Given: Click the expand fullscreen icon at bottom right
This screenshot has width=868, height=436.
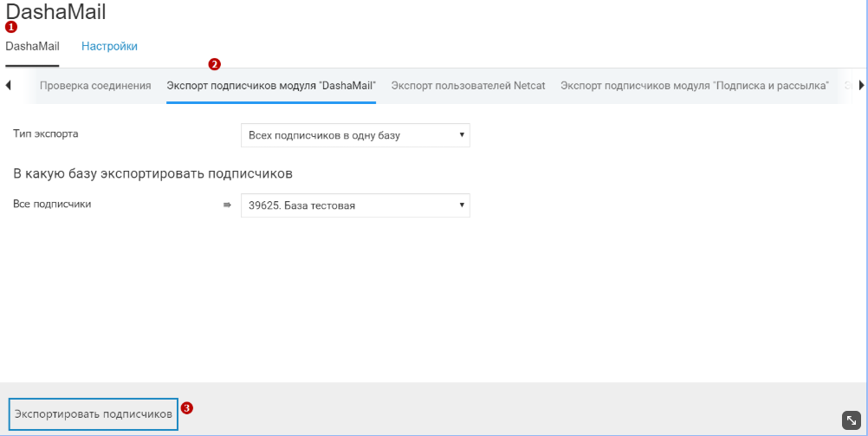Looking at the screenshot, I should (x=852, y=420).
